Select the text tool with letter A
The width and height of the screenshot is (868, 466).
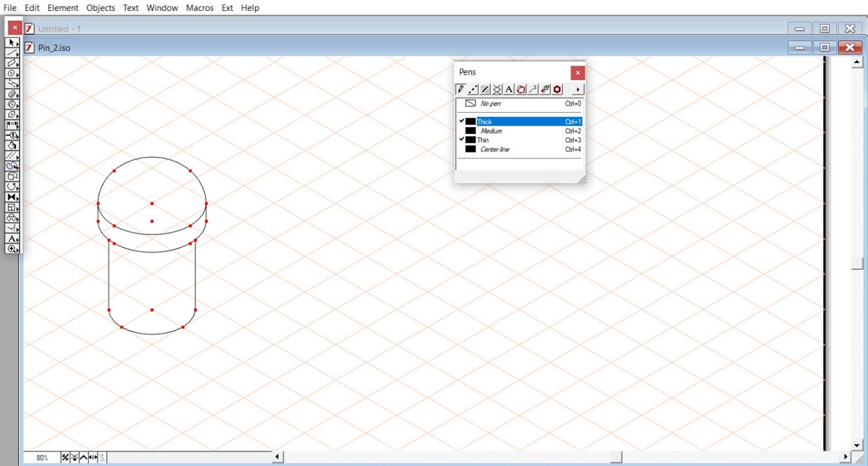(12, 238)
